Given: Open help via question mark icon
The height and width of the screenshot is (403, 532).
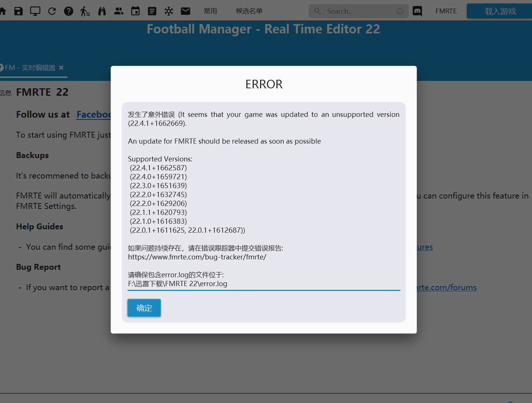Looking at the screenshot, I should [69, 11].
